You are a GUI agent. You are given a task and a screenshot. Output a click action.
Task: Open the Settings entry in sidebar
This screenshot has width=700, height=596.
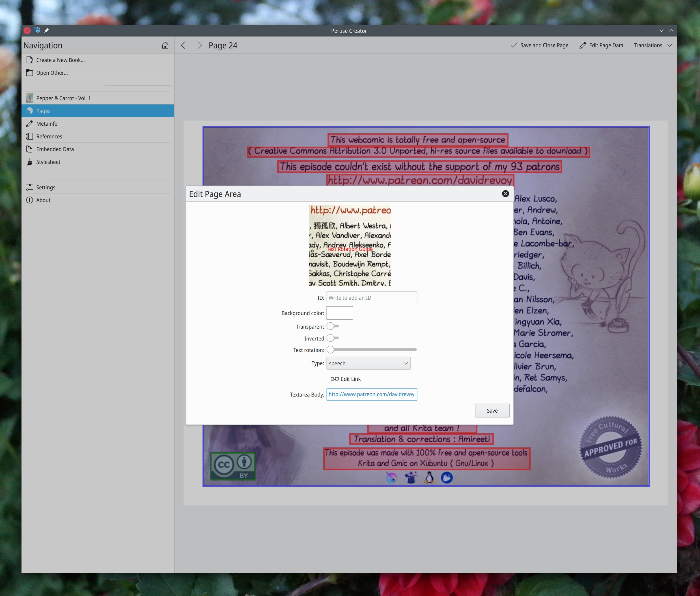click(46, 188)
